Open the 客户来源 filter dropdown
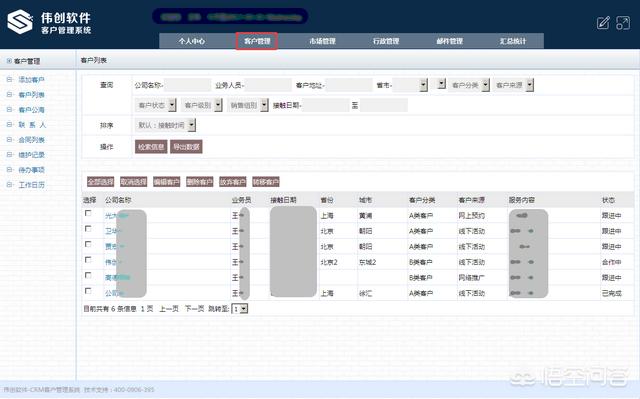 tap(514, 85)
